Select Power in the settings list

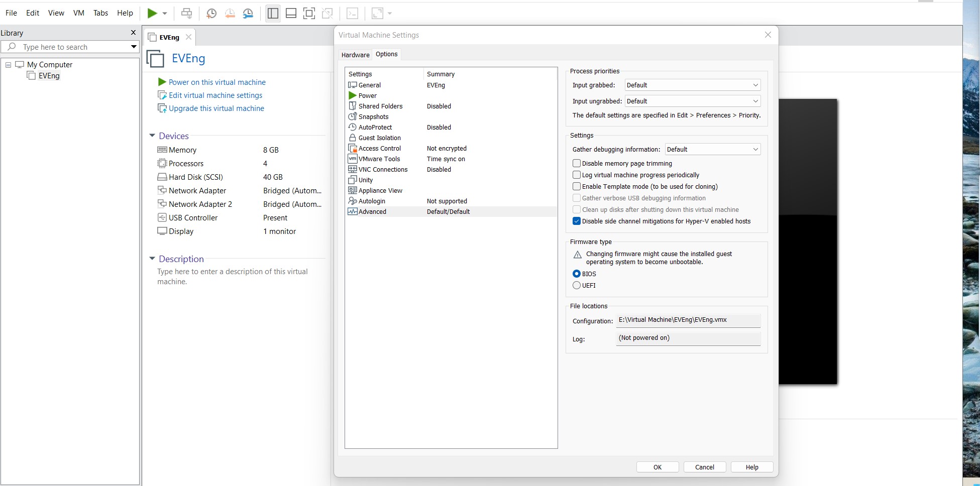[x=451, y=96]
